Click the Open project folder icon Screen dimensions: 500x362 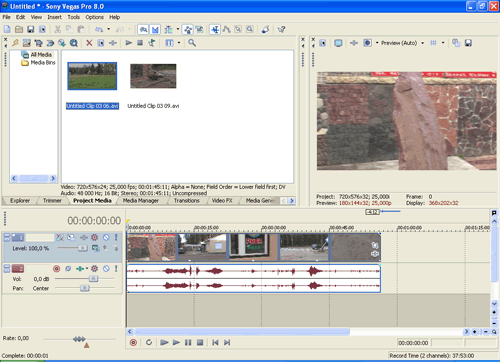19,29
